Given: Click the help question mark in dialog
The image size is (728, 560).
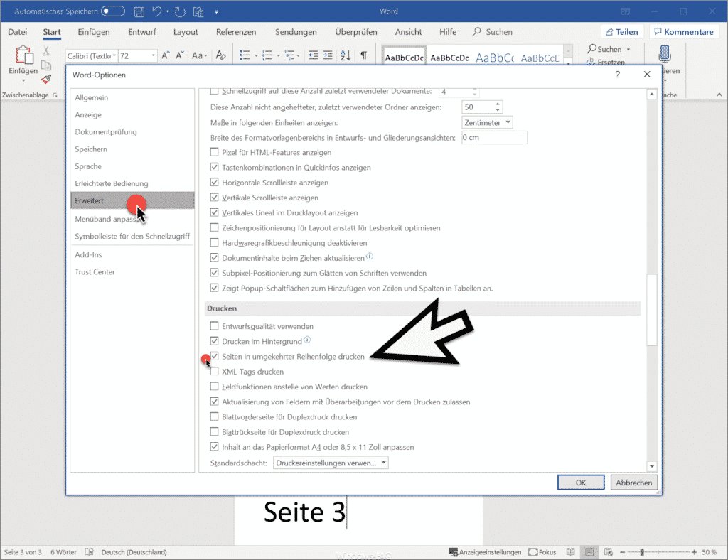Looking at the screenshot, I should coord(618,75).
